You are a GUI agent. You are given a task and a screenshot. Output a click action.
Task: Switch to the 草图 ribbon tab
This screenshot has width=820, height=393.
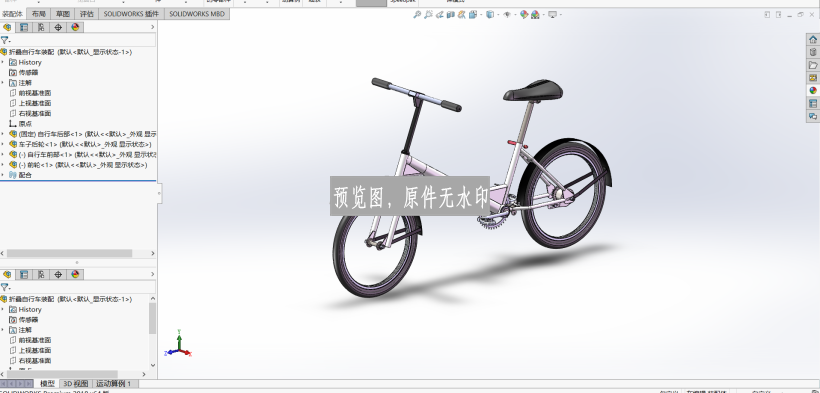tap(63, 14)
